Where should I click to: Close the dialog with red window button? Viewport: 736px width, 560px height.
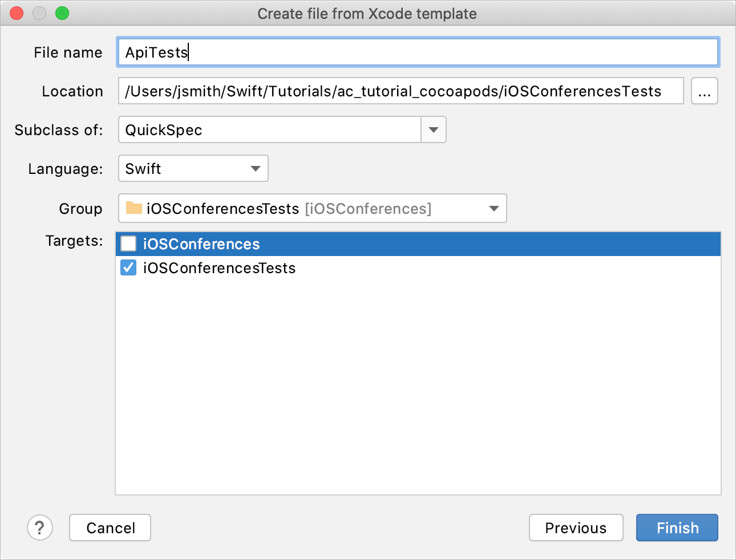tap(17, 13)
